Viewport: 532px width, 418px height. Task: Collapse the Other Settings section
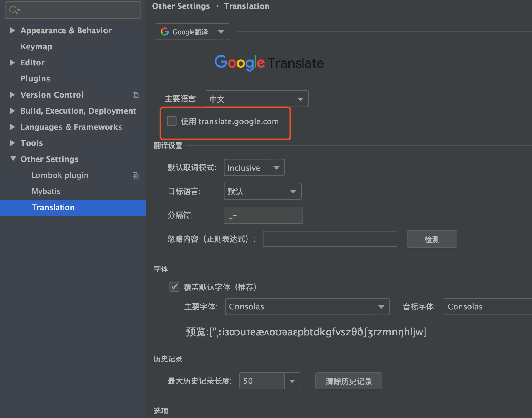[x=12, y=158]
